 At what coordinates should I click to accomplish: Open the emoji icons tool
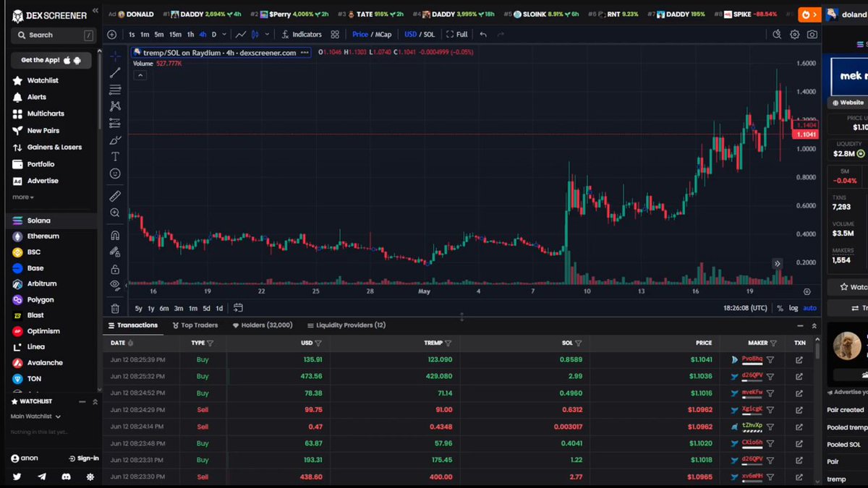(x=115, y=174)
